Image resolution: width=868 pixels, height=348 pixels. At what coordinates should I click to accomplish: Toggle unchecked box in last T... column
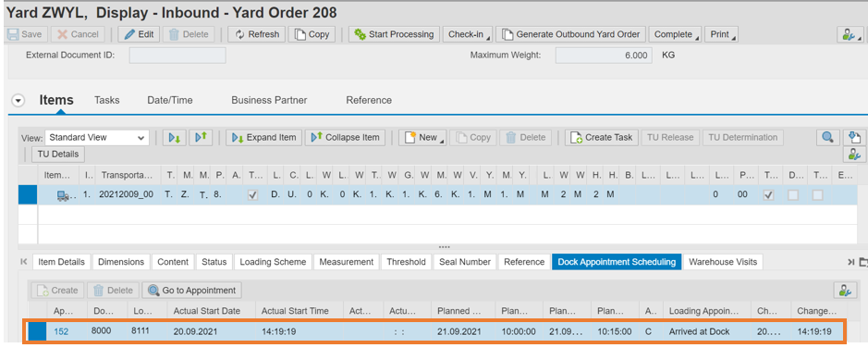click(818, 195)
